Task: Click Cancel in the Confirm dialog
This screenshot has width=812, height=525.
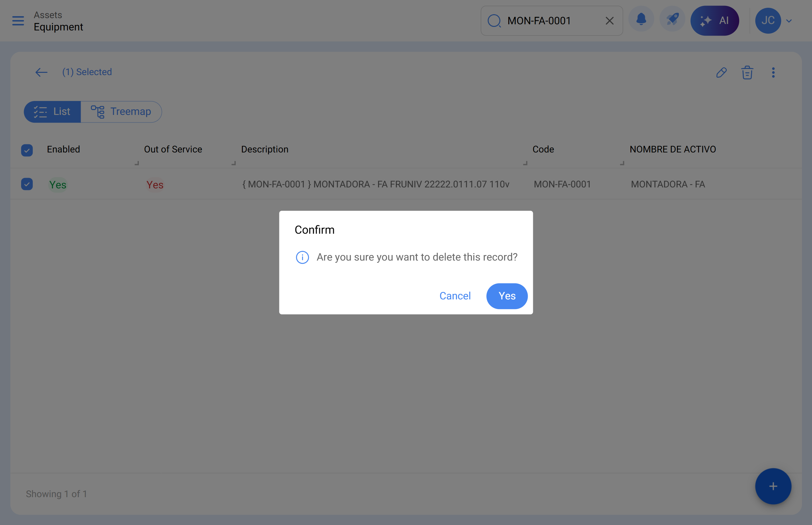Action: (455, 296)
